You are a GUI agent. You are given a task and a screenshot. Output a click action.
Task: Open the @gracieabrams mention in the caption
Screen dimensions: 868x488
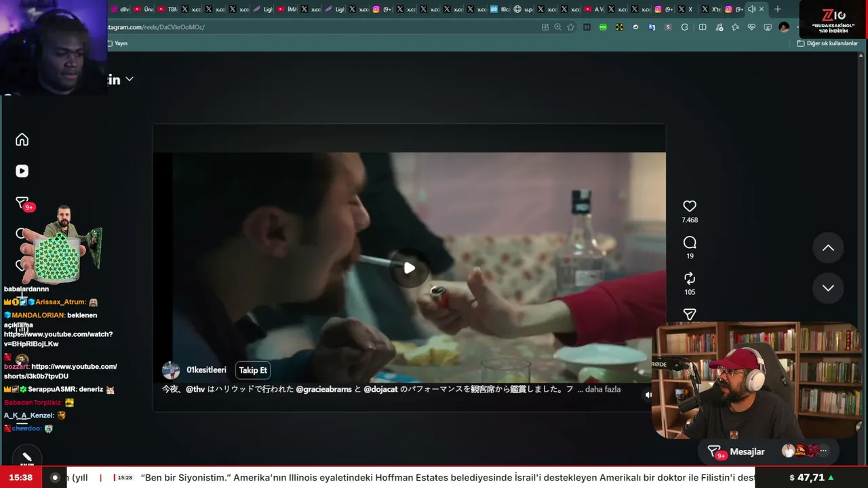pos(323,390)
